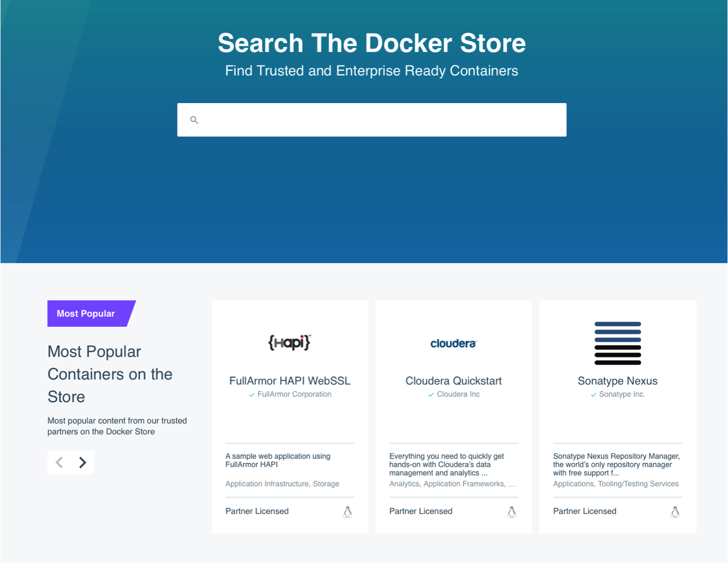Click 'Partner Licensed' on the FullArmor card

coord(257,511)
